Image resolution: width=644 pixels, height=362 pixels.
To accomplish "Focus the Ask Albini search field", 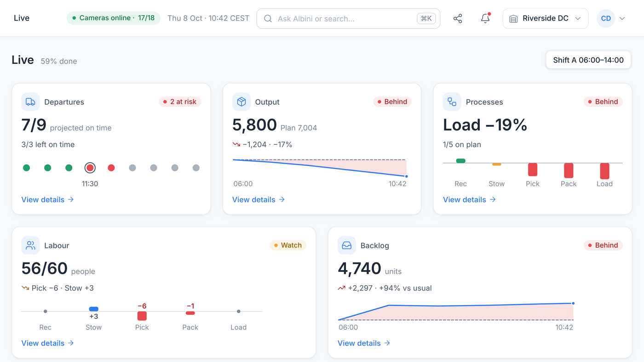I will click(348, 18).
